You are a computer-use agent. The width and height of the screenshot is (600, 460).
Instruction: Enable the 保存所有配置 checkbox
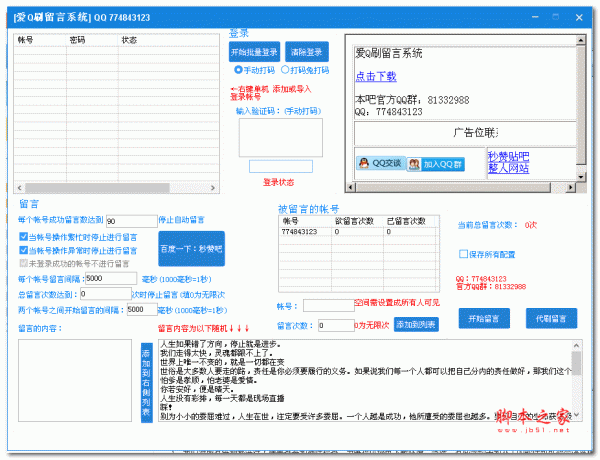click(x=463, y=254)
